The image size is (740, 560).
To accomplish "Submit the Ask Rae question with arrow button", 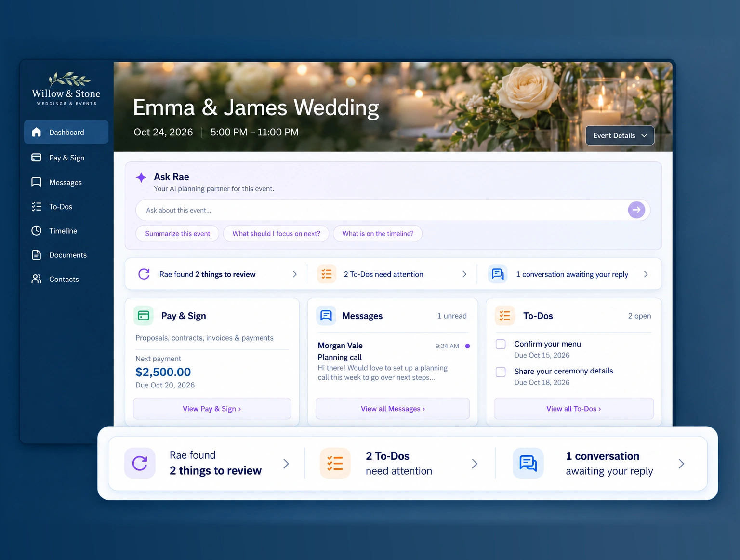I will (636, 210).
